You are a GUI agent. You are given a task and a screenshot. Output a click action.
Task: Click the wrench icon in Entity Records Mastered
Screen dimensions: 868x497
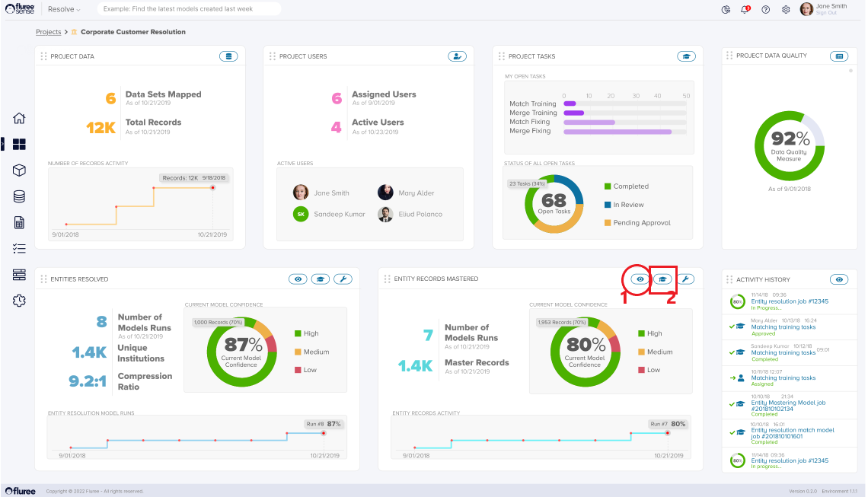tap(685, 279)
